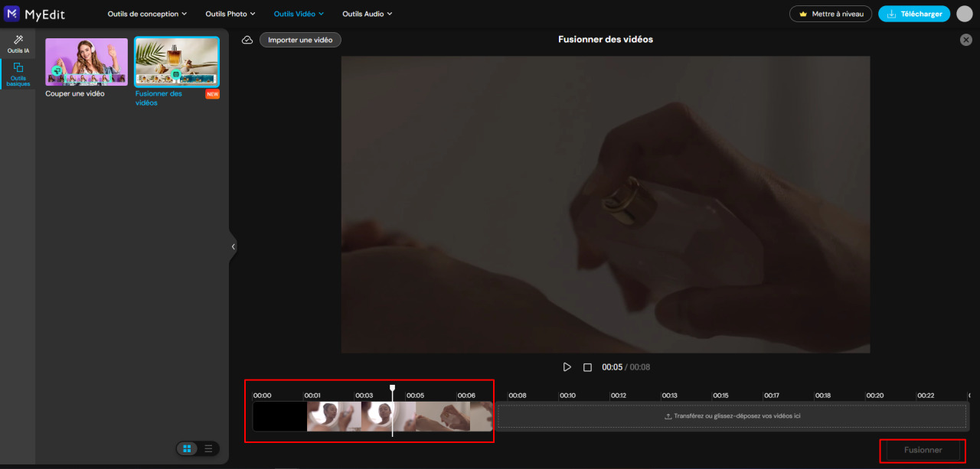Close the Fusionner des vidéos panel
This screenshot has height=469, width=980.
point(966,40)
